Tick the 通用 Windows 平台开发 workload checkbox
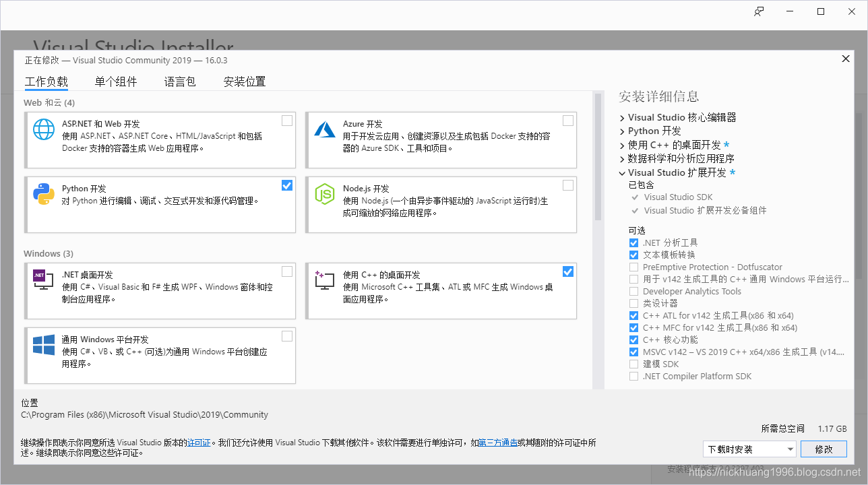868x485 pixels. (x=288, y=336)
